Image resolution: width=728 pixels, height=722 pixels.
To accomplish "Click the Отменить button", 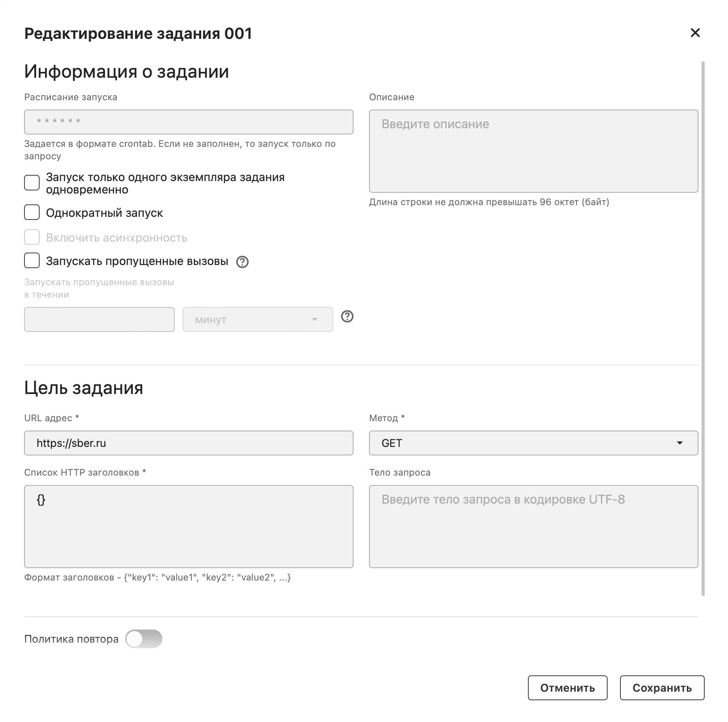I will coord(567,688).
